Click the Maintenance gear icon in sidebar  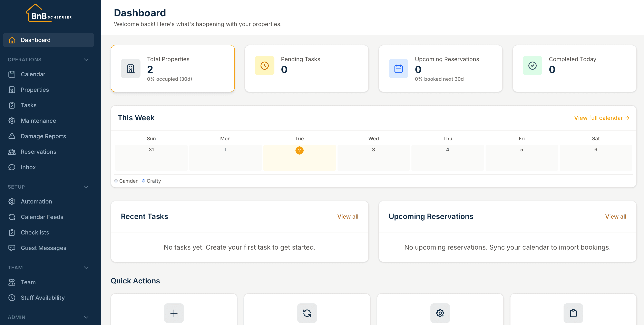12,121
